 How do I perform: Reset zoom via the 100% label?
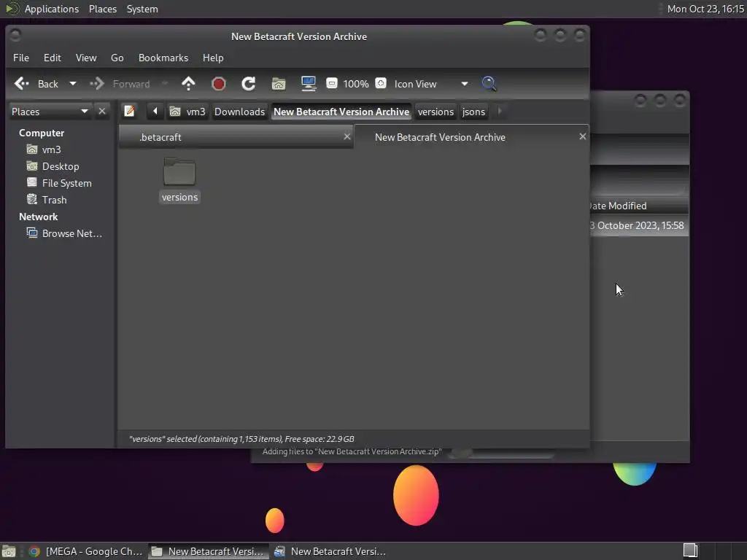coord(356,84)
